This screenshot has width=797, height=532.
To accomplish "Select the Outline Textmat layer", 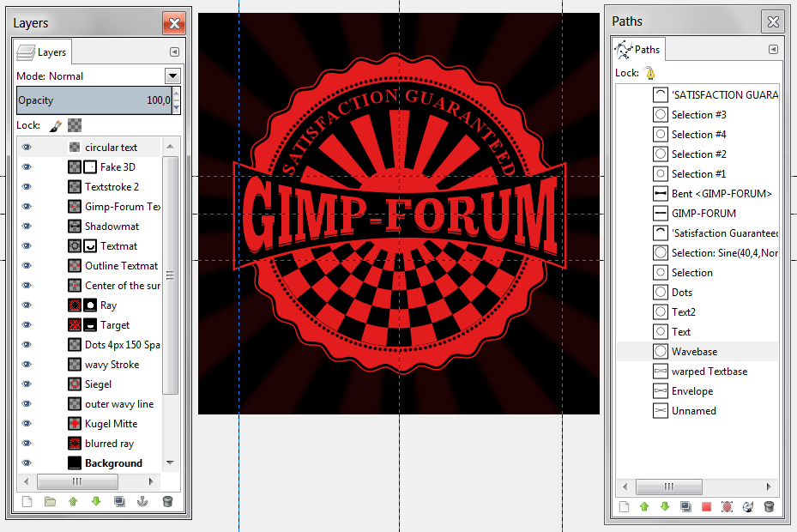I will (90, 266).
